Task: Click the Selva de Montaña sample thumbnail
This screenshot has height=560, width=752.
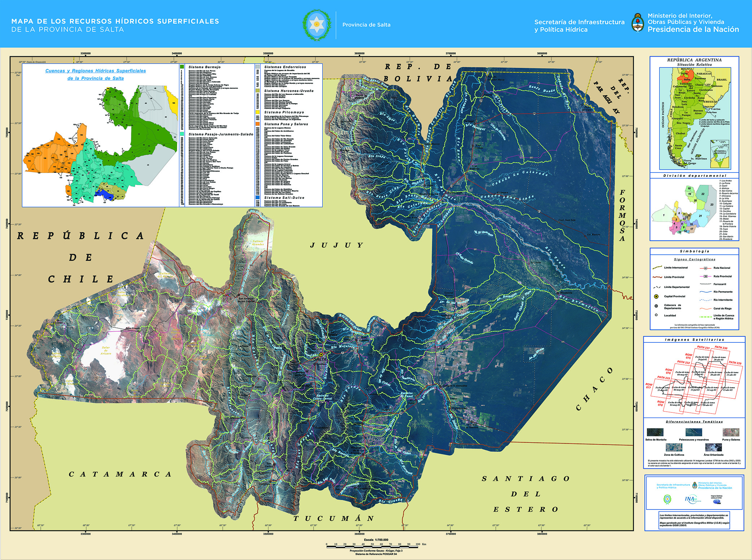Action: click(655, 432)
